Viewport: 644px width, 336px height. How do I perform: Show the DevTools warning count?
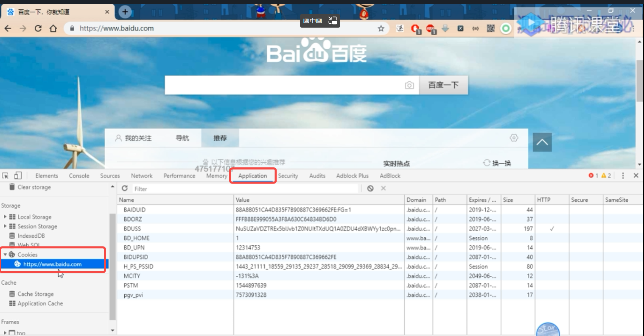coord(606,175)
